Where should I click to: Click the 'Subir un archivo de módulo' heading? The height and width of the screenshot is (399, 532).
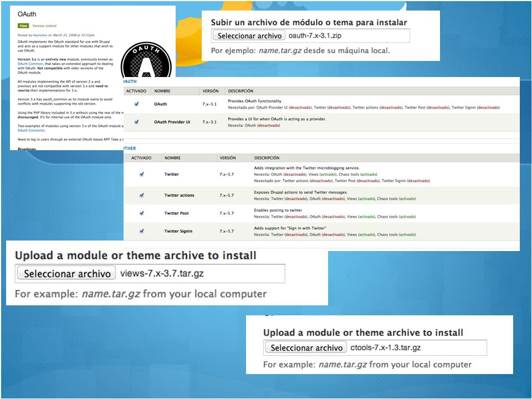pos(309,22)
